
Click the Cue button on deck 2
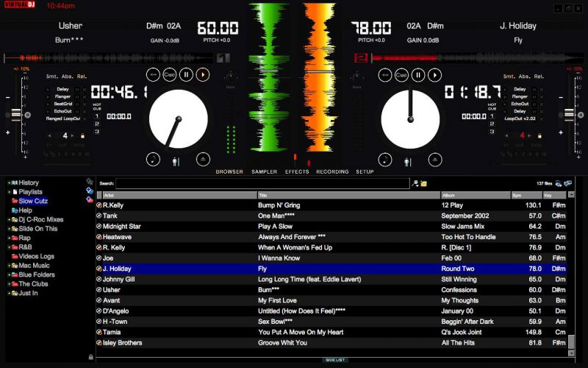401,75
